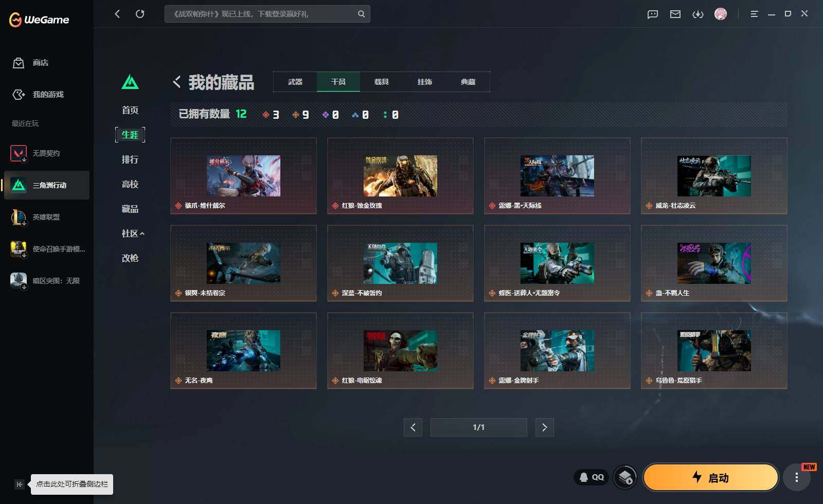This screenshot has width=823, height=504.
Task: Switch to the 干员 tab
Action: tap(338, 82)
